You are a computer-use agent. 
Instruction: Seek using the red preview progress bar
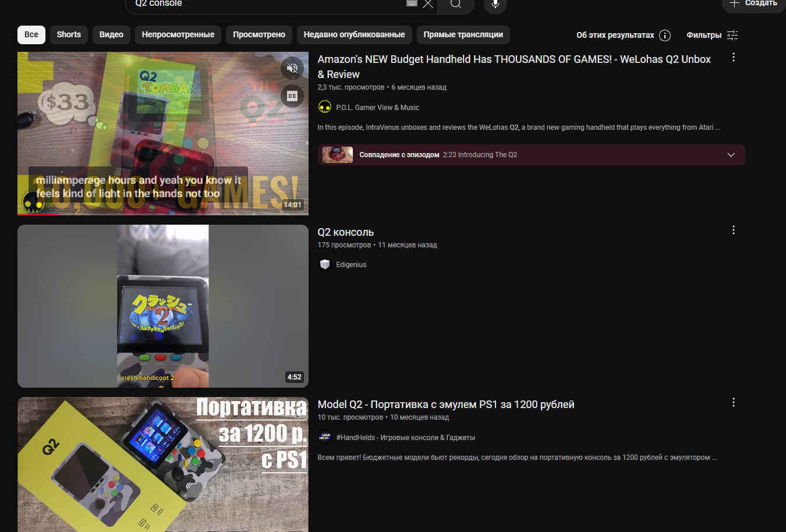click(163, 214)
